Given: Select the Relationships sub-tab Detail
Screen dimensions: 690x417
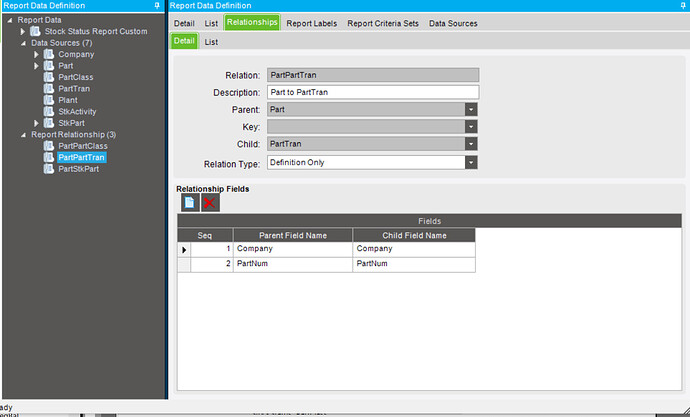Looking at the screenshot, I should pos(184,41).
